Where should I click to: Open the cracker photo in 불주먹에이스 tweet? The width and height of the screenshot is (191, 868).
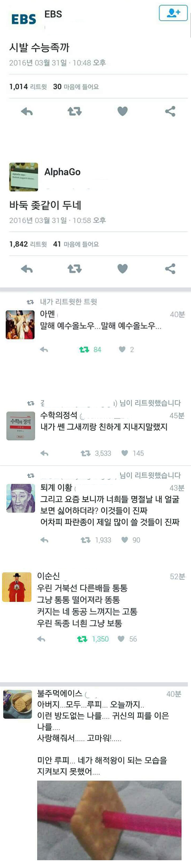[x=109, y=820]
